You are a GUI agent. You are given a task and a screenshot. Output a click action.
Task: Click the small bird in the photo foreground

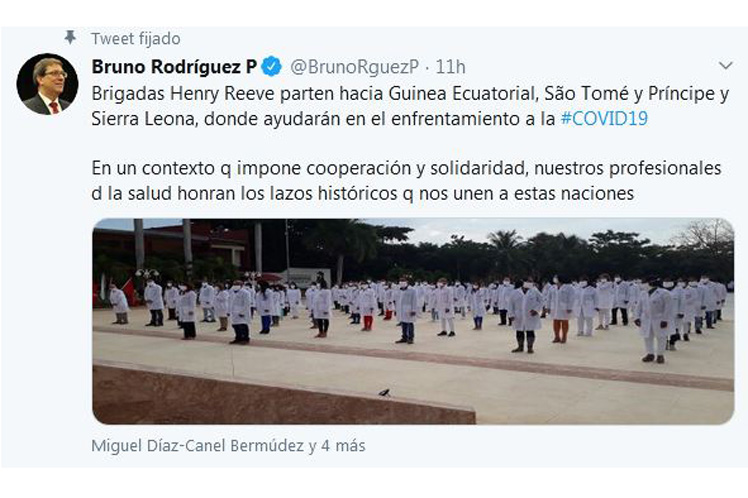pyautogui.click(x=384, y=393)
